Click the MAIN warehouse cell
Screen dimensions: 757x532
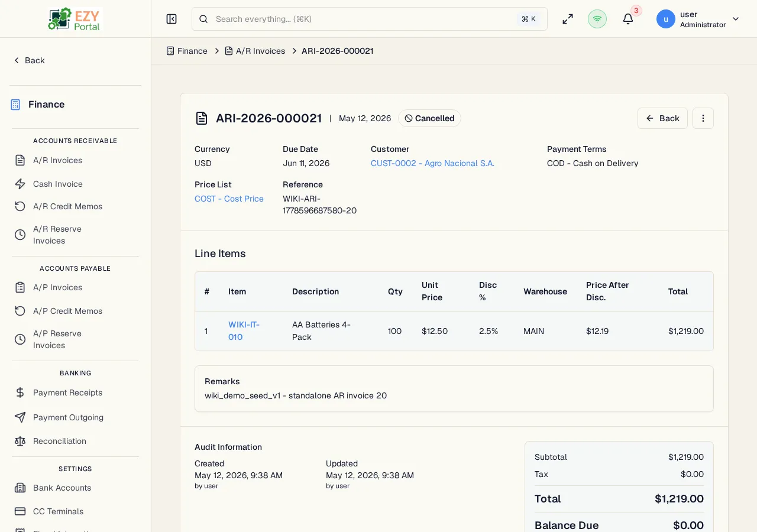[533, 331]
